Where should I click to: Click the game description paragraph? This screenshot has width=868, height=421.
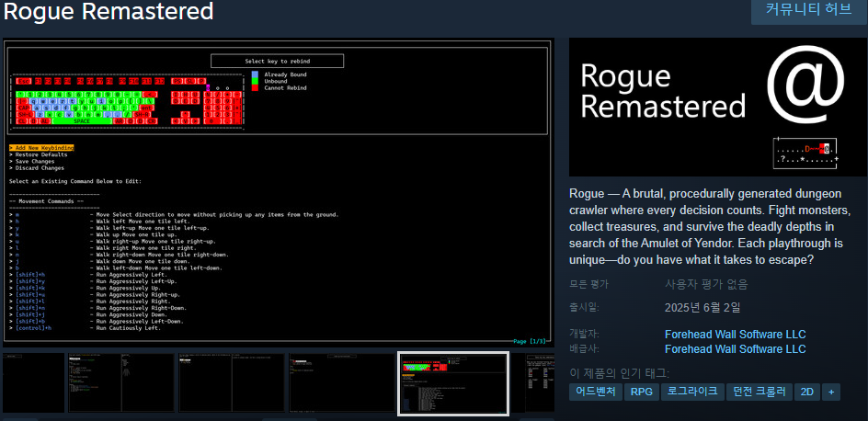click(710, 227)
